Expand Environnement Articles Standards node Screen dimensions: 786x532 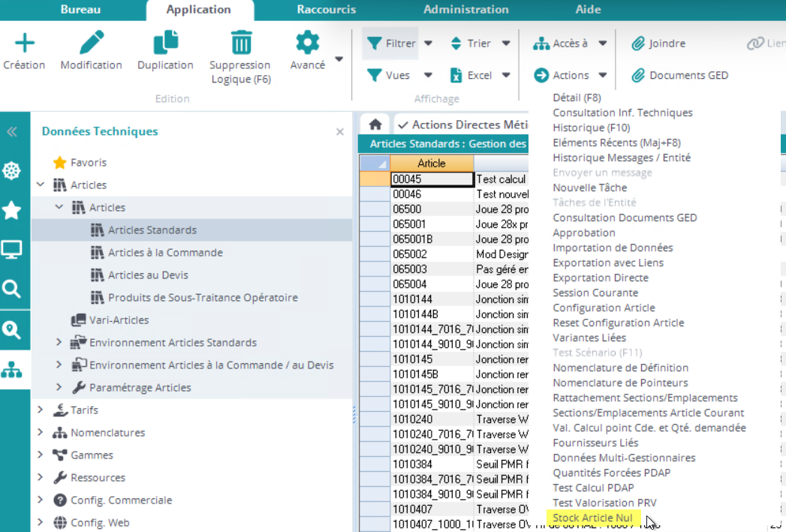(59, 342)
